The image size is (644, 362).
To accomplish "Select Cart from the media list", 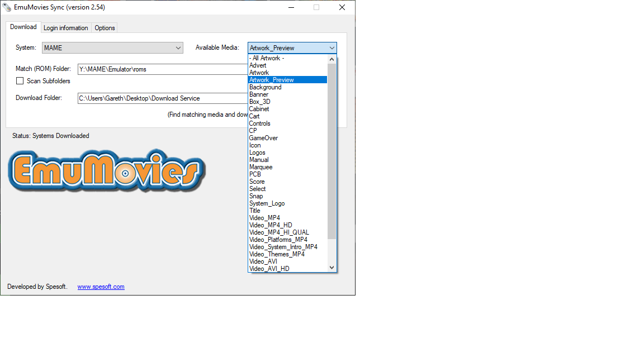I will pyautogui.click(x=288, y=116).
